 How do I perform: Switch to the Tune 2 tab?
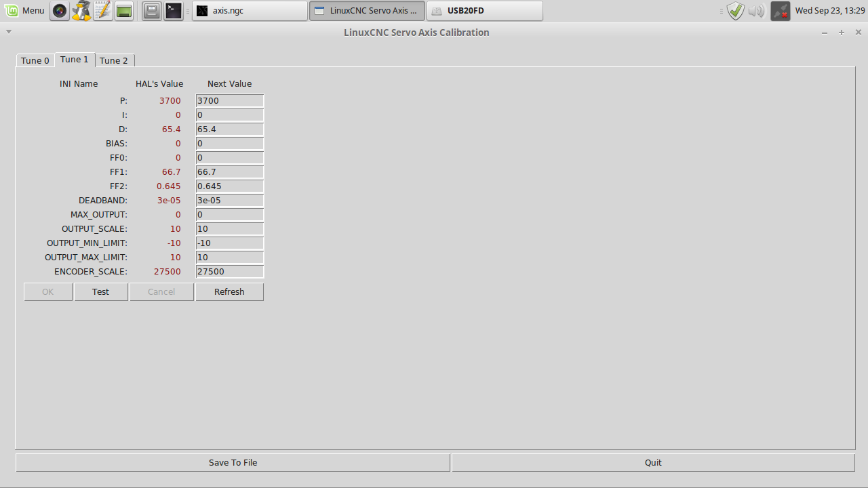(114, 60)
